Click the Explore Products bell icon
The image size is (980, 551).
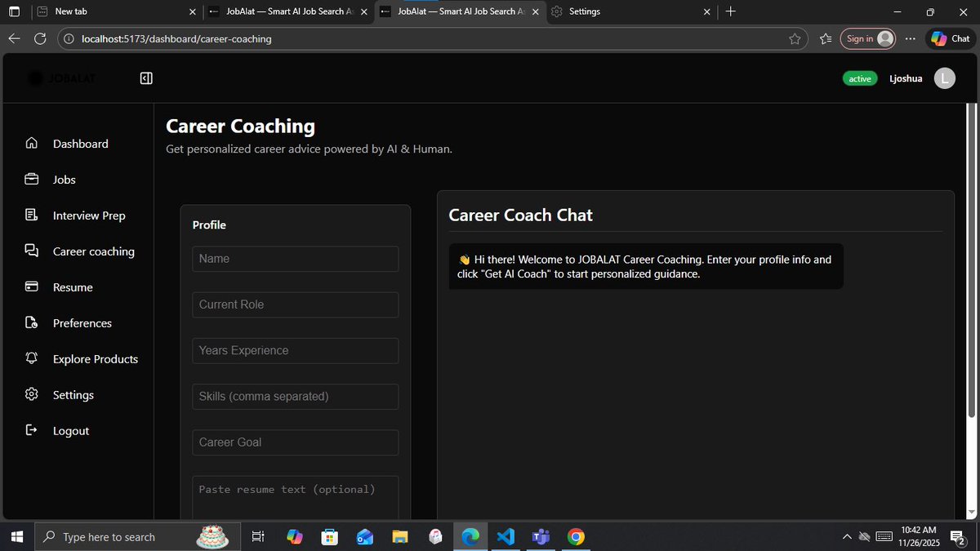coord(32,358)
